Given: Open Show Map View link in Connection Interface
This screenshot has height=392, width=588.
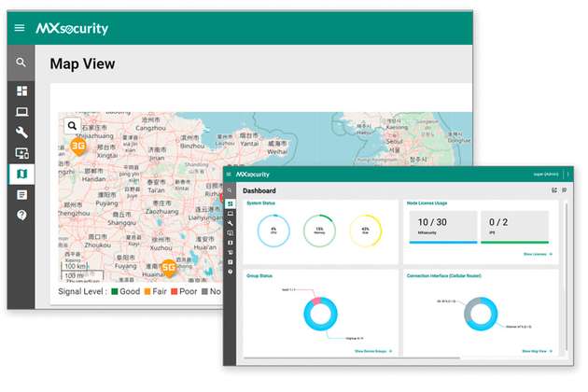Looking at the screenshot, I should click(538, 351).
